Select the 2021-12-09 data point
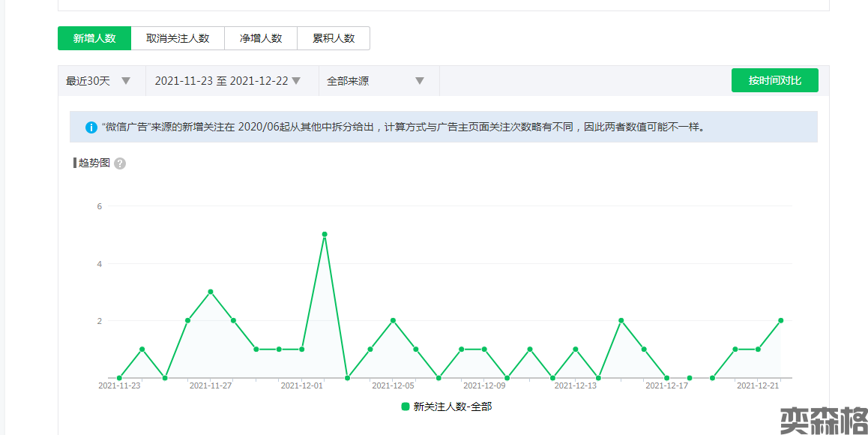The image size is (868, 435). click(484, 349)
